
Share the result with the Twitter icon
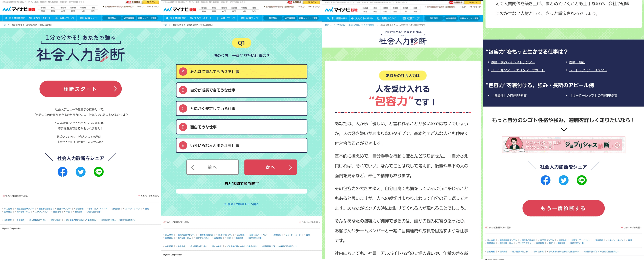pyautogui.click(x=80, y=172)
